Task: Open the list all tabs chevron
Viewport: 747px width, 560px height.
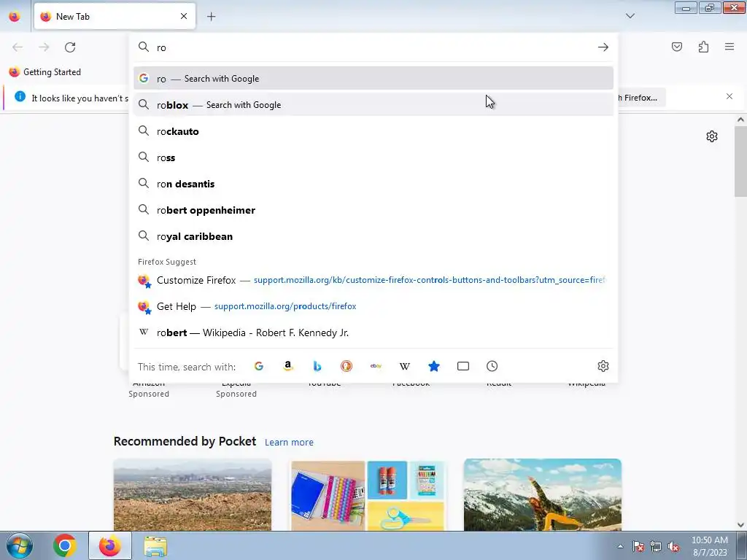Action: click(x=630, y=16)
